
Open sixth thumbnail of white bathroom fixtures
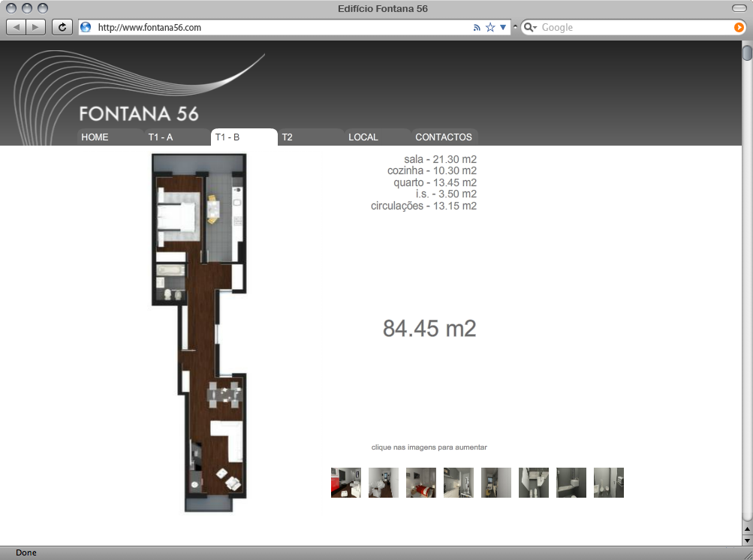tap(534, 483)
